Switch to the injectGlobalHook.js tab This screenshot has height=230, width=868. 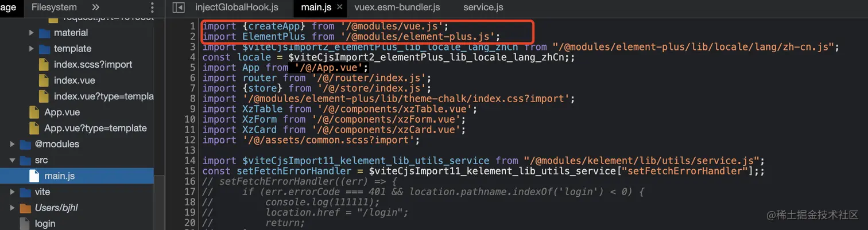tap(237, 7)
